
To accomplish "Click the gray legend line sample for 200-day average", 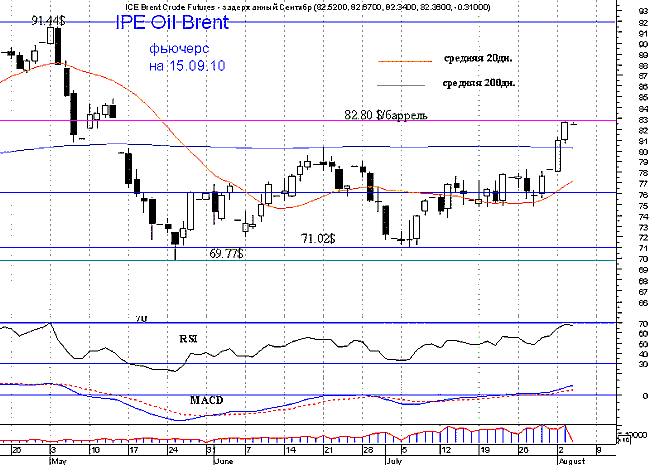I will coord(401,85).
